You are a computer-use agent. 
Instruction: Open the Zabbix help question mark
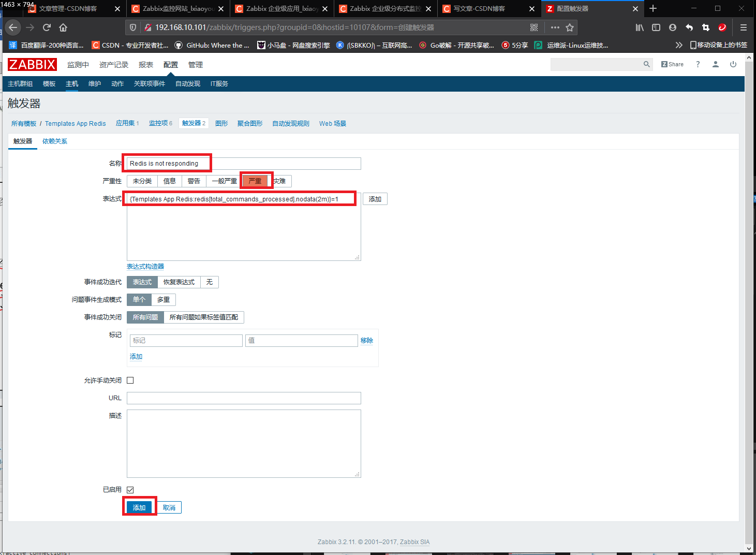pyautogui.click(x=698, y=64)
